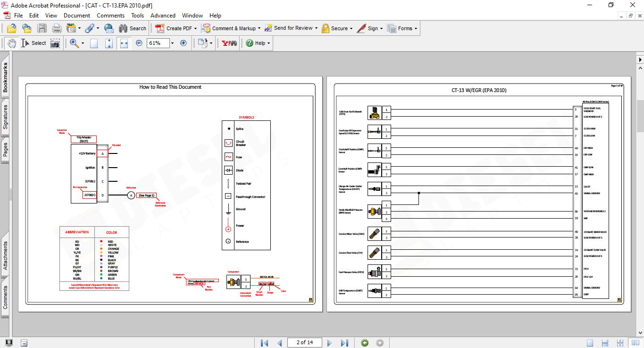Image resolution: width=644 pixels, height=348 pixels.
Task: Click the Snapshot camera tool
Action: click(x=55, y=43)
